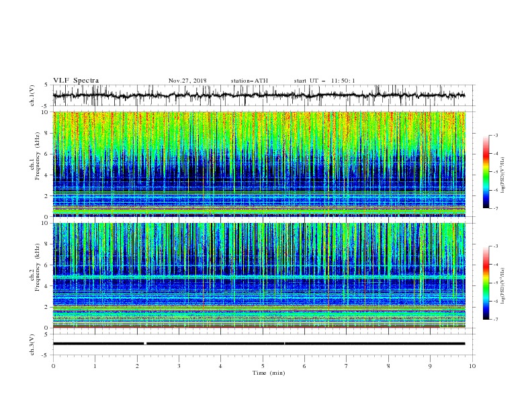Viewport: 532px width, 411px height.
Task: Click the 'VLF Spectra' title text
Action: [x=76, y=81]
